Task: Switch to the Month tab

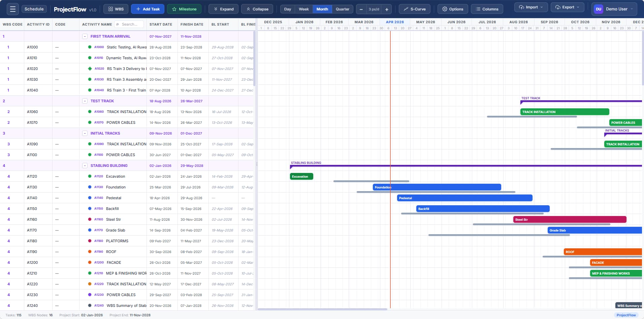Action: [x=322, y=9]
